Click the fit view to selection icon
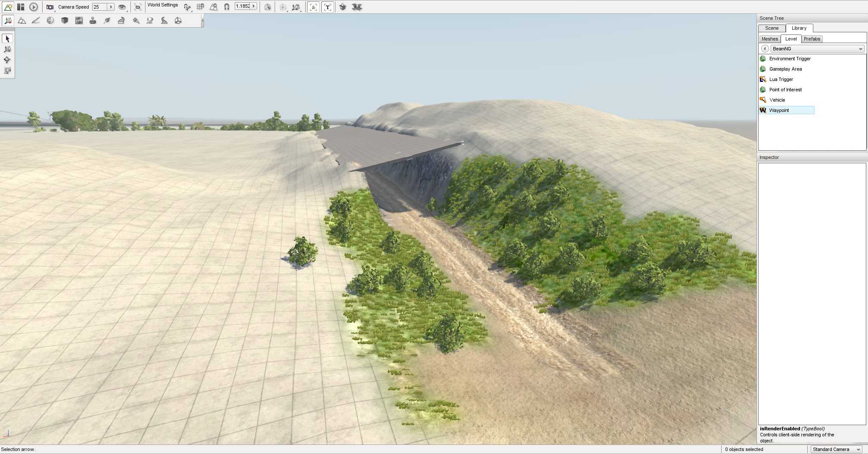868x454 pixels. [138, 7]
